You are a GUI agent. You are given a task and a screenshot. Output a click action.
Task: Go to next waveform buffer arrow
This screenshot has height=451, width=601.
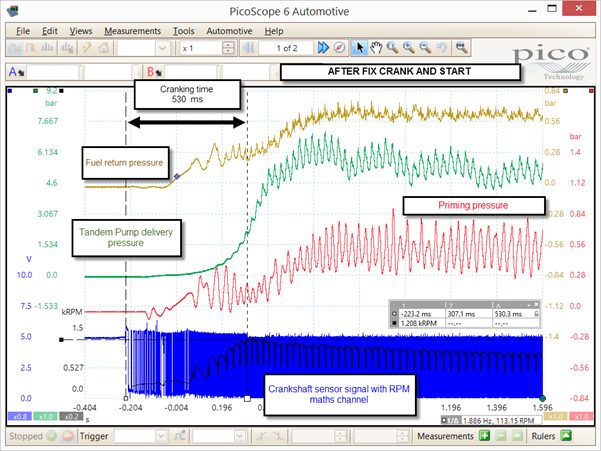323,48
